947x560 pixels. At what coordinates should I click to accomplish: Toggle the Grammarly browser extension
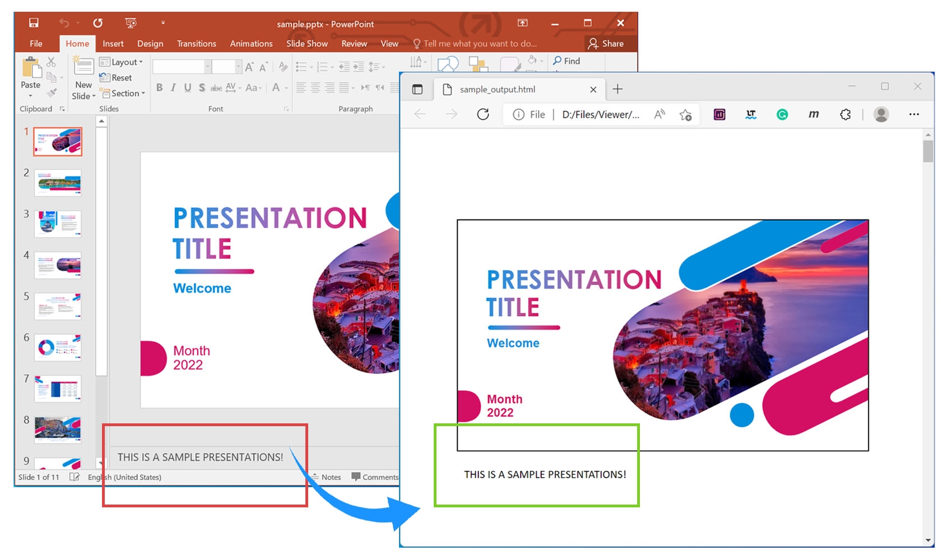click(x=782, y=114)
